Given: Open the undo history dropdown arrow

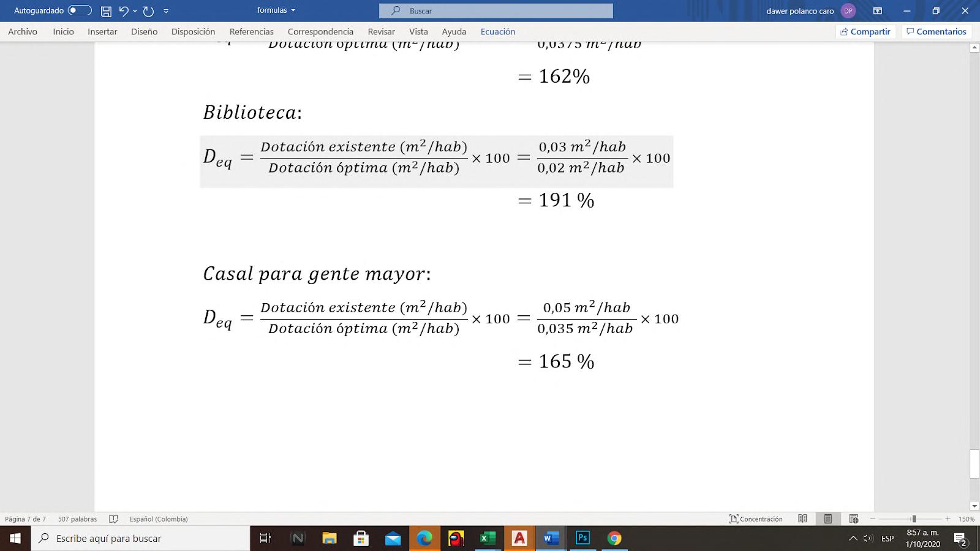Looking at the screenshot, I should point(135,11).
